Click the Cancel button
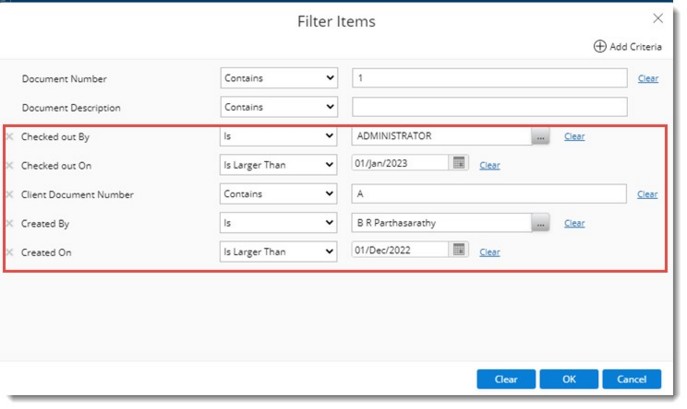The height and width of the screenshot is (409, 687). tap(631, 379)
